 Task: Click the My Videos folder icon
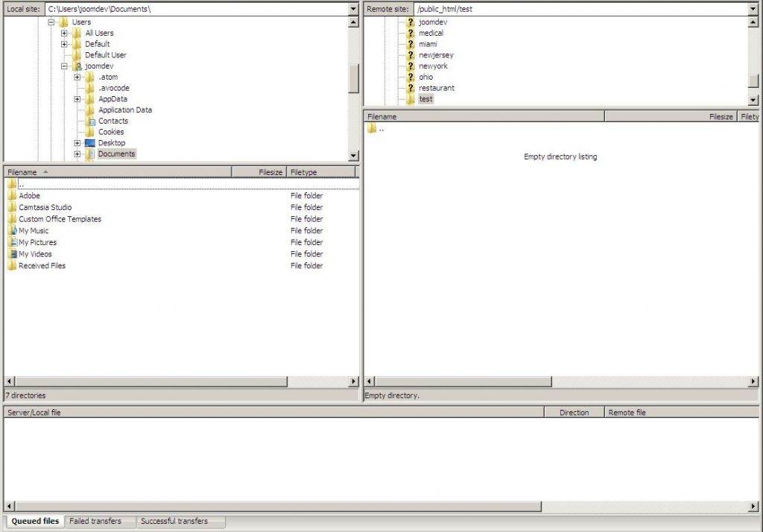tap(12, 254)
